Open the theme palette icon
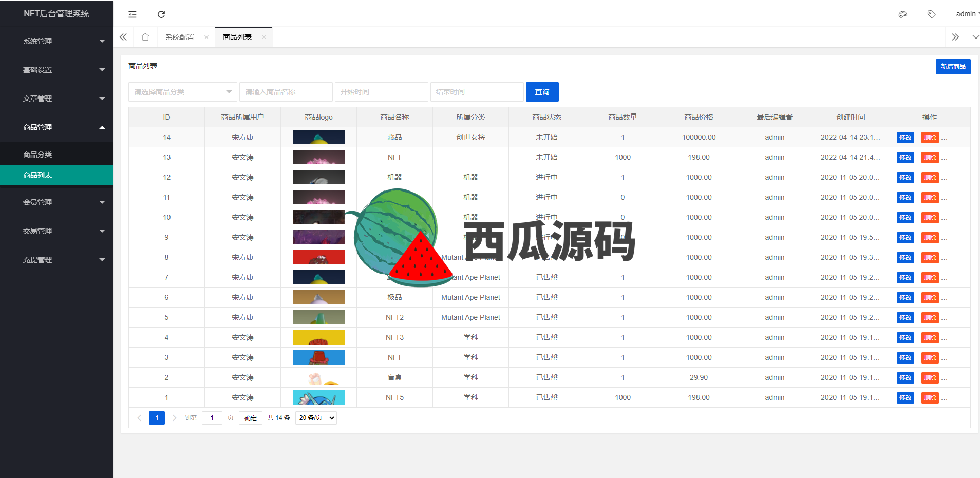The height and width of the screenshot is (478, 980). click(903, 14)
